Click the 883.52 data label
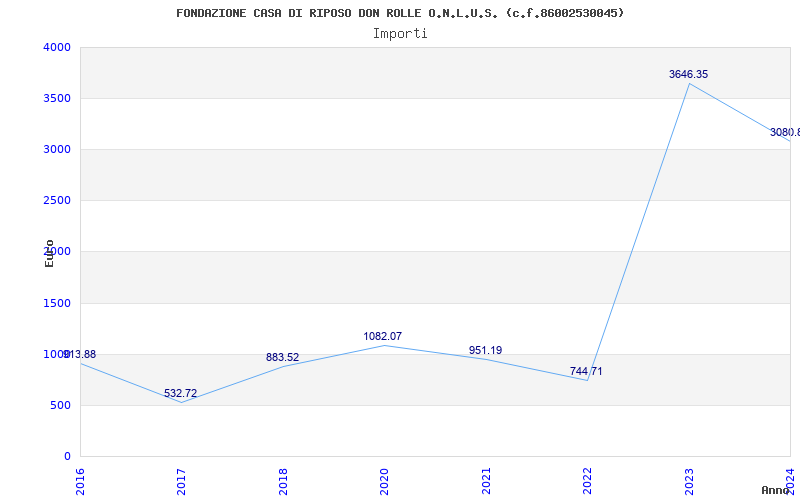The height and width of the screenshot is (500, 800). tap(282, 358)
